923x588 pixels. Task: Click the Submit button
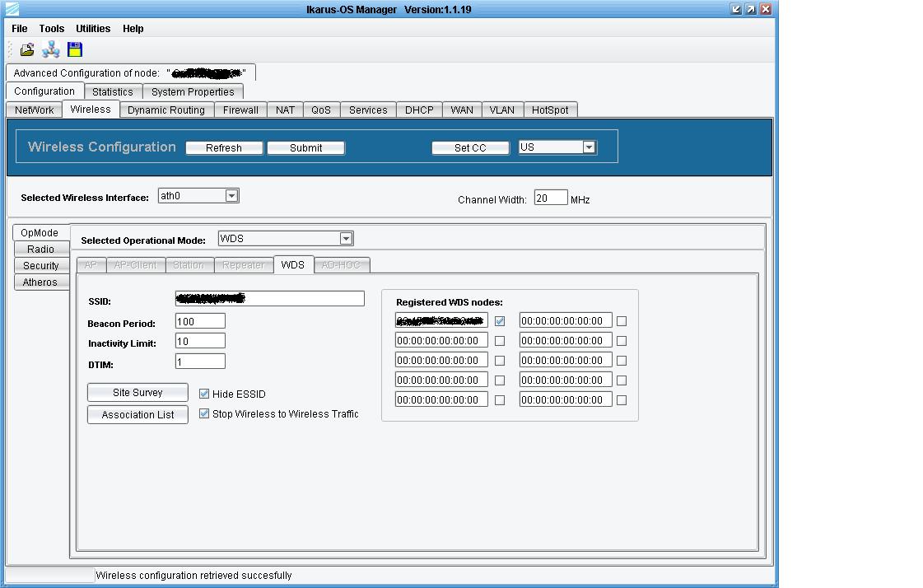click(306, 147)
